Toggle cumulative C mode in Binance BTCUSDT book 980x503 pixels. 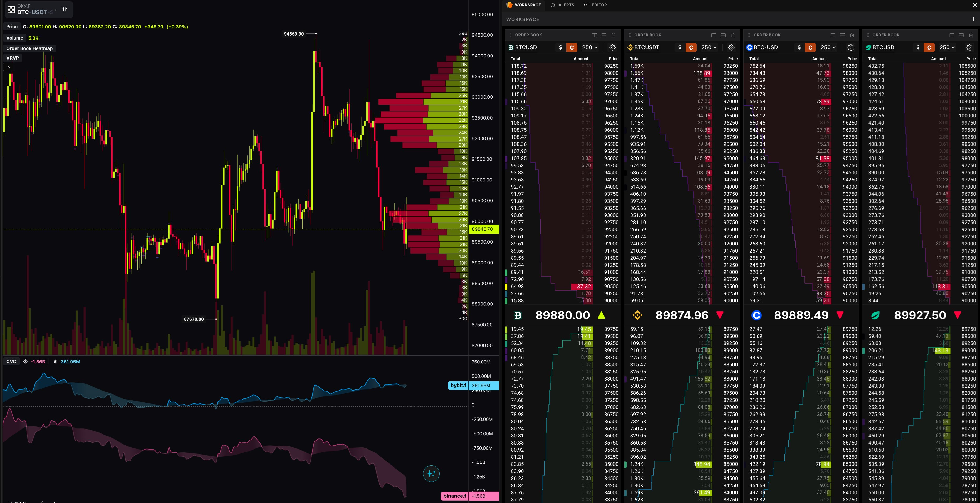(691, 48)
